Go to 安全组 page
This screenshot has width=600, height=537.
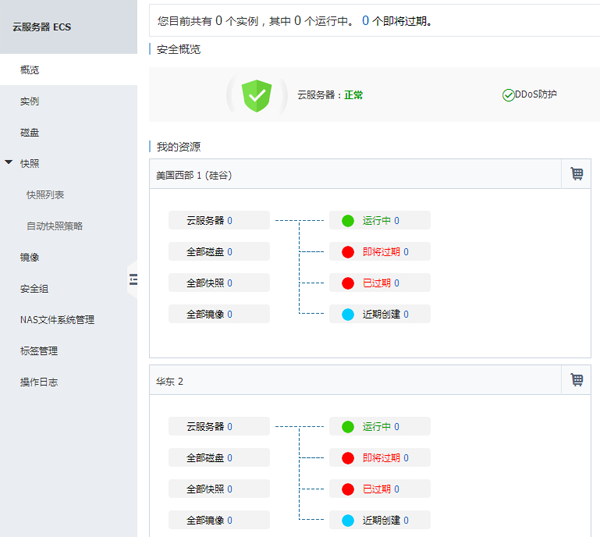pyautogui.click(x=34, y=289)
